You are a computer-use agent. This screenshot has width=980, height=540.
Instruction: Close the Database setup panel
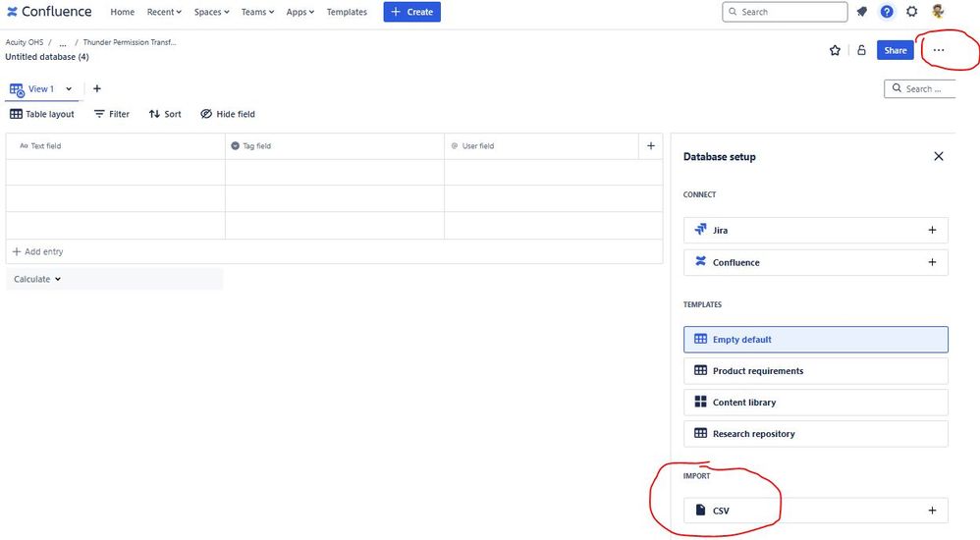tap(938, 156)
